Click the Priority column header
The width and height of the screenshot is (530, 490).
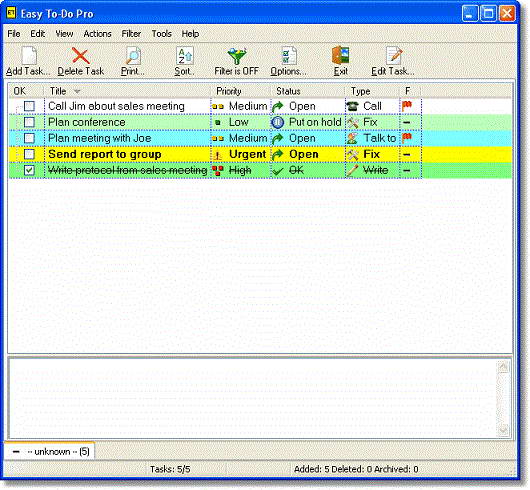[x=241, y=91]
